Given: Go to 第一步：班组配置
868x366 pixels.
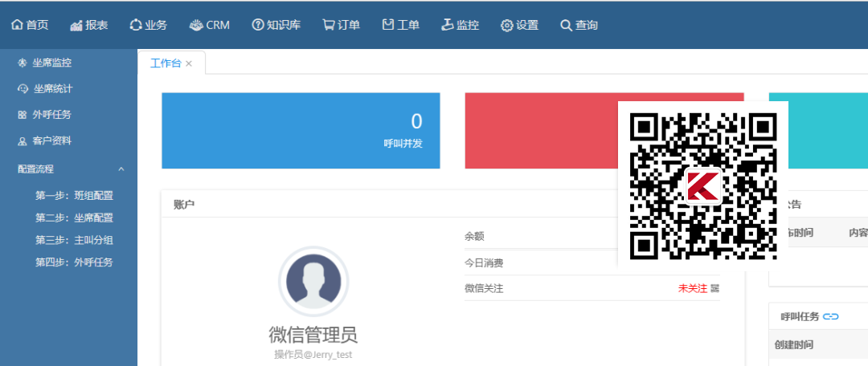Looking at the screenshot, I should 74,196.
